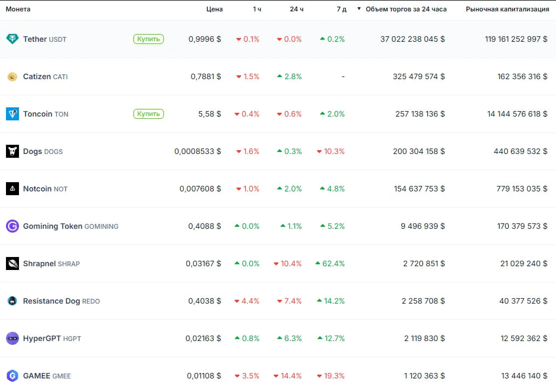Sort by Объем торгов за 24 часа header
Image resolution: width=556 pixels, height=392 pixels.
(x=406, y=9)
